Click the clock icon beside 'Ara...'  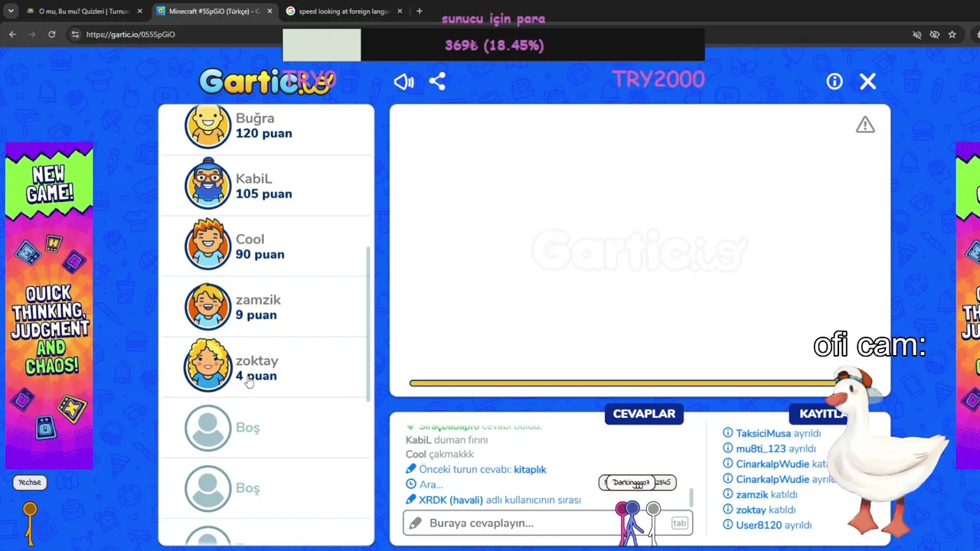[411, 484]
